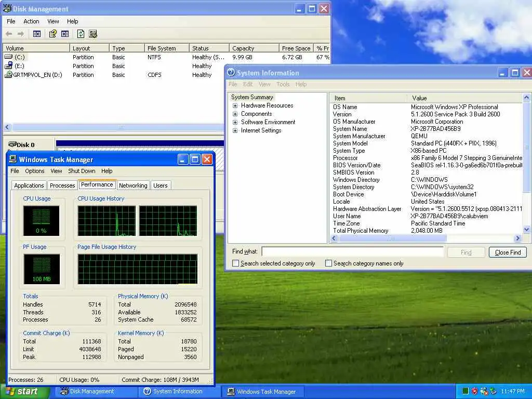
Task: Switch to Networking tab in Task Manager
Action: [133, 185]
